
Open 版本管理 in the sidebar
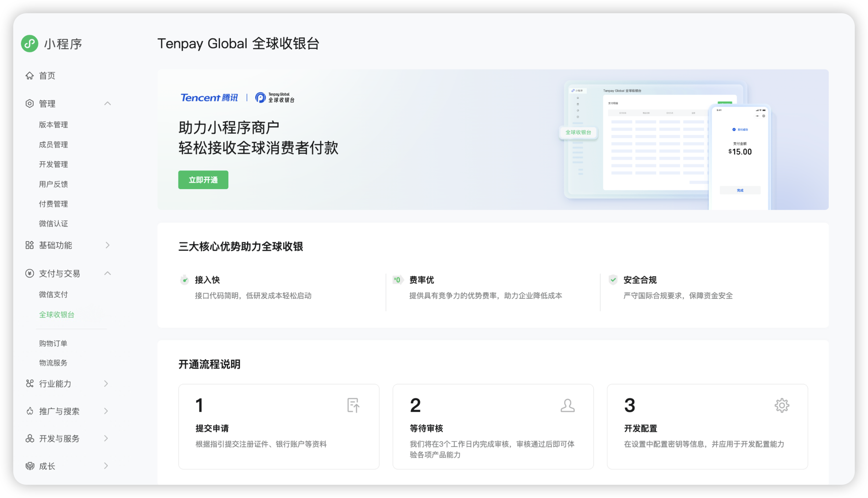point(54,125)
